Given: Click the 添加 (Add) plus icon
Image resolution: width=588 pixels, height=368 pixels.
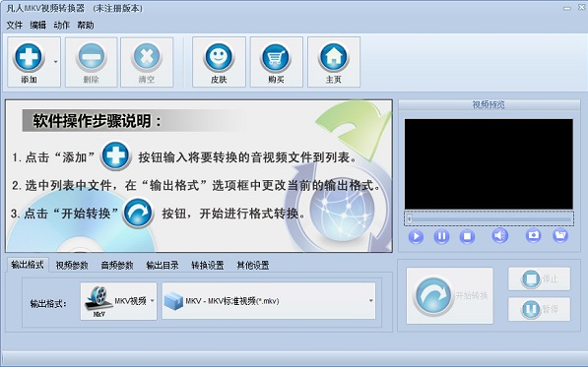Looking at the screenshot, I should (29, 57).
